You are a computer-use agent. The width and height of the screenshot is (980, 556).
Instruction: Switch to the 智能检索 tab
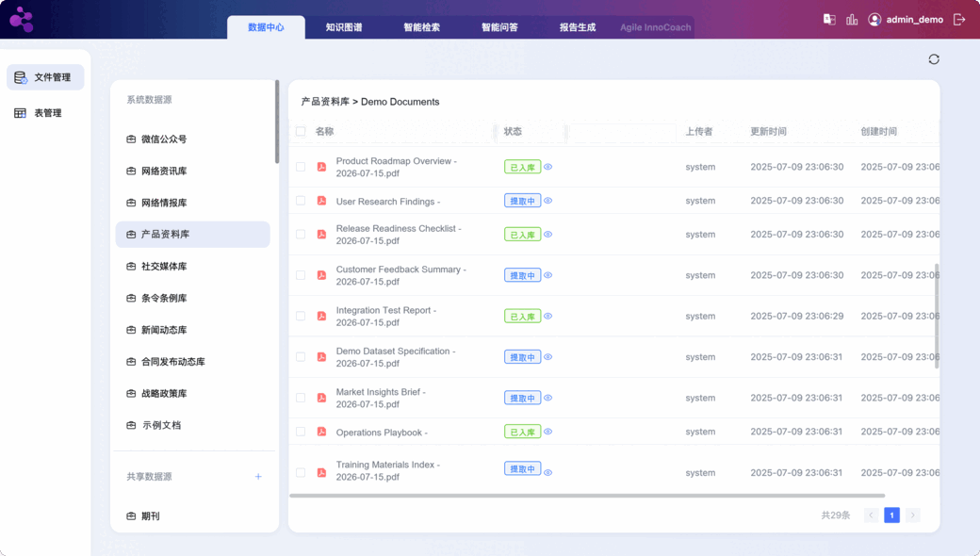click(x=421, y=27)
